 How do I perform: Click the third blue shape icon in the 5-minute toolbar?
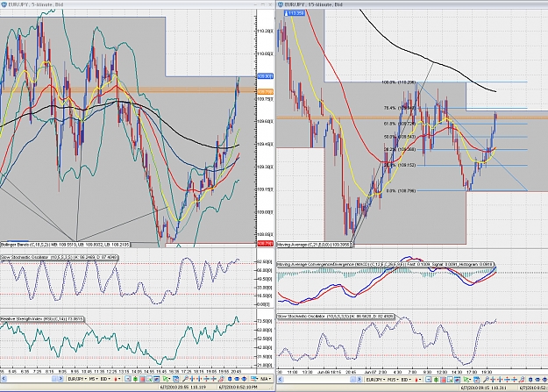[244, 379]
